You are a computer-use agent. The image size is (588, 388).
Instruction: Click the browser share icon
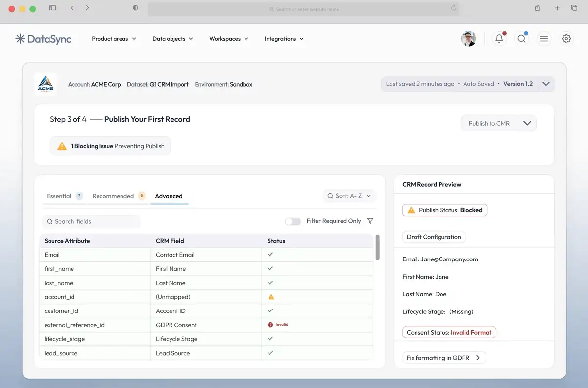click(538, 8)
